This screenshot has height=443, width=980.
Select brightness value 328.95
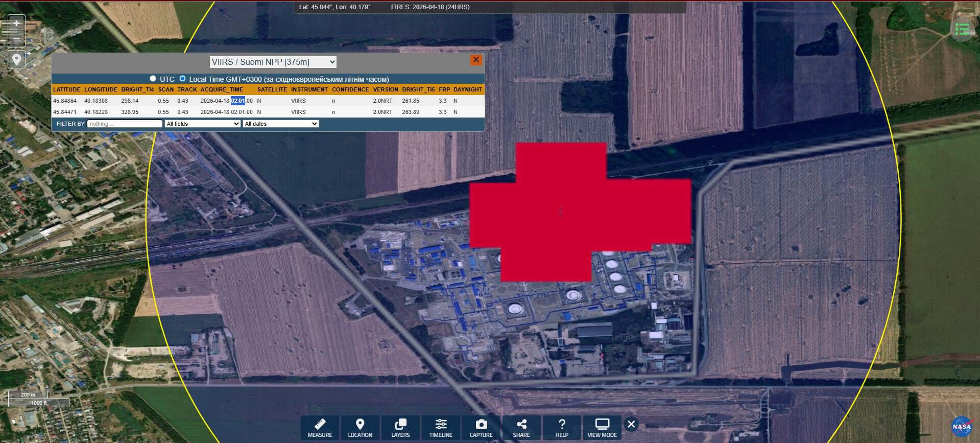click(130, 112)
